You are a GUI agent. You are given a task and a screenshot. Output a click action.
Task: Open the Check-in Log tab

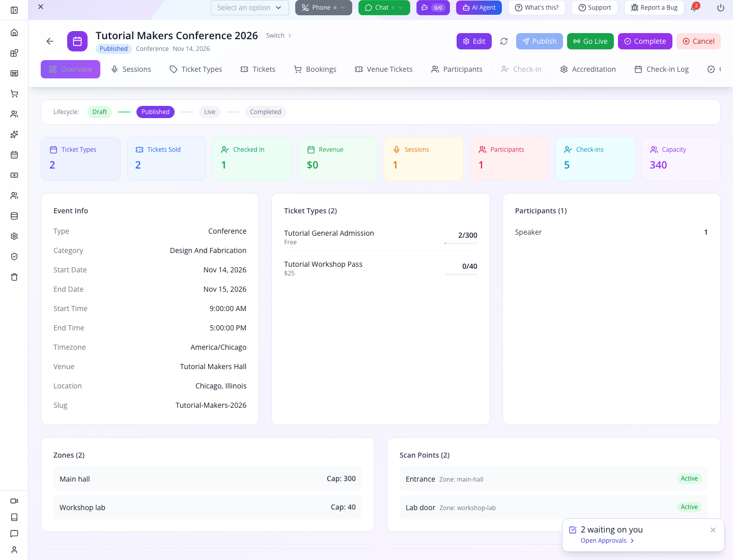(x=662, y=69)
